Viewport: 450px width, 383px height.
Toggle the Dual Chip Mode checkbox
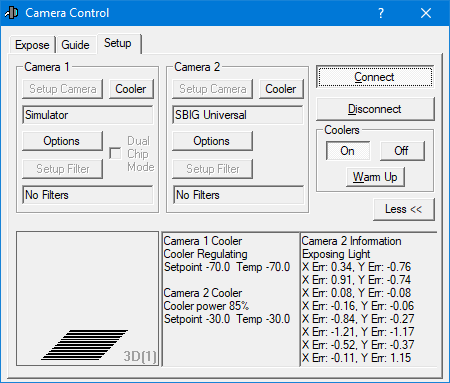coord(115,153)
